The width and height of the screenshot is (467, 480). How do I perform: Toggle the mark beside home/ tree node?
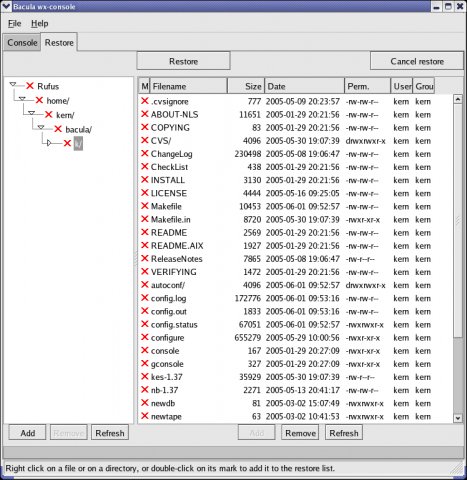point(39,100)
